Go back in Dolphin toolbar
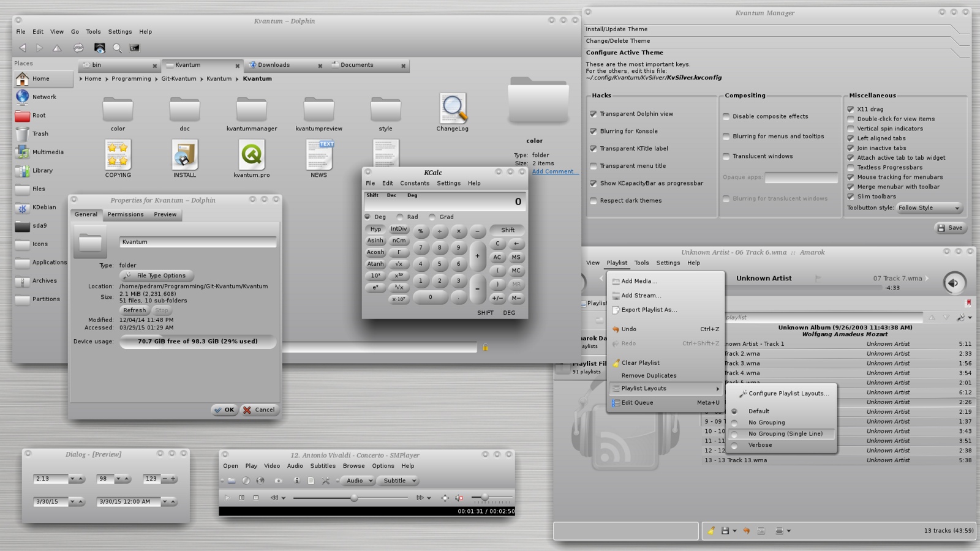 (x=23, y=48)
